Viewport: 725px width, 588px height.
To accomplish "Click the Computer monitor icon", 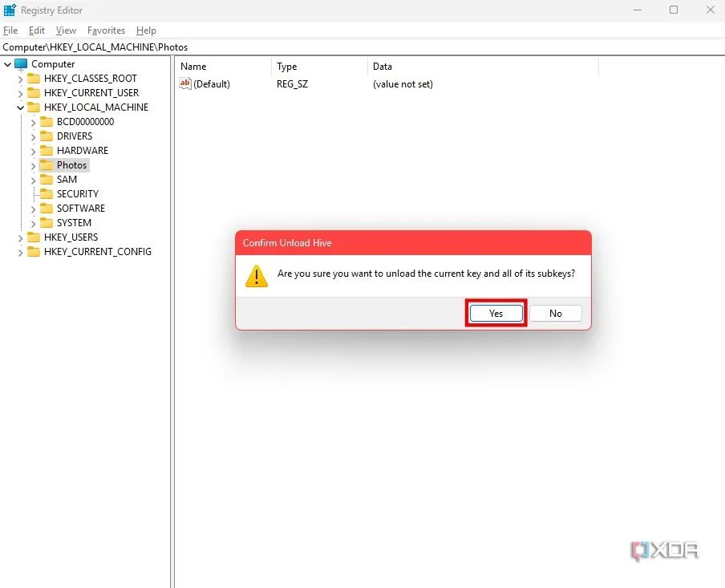I will click(22, 64).
